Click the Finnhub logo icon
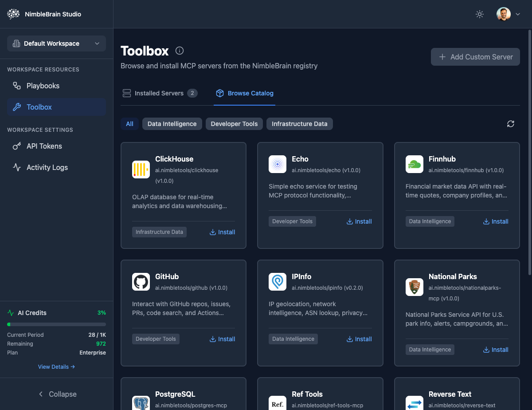The image size is (532, 410). (415, 164)
